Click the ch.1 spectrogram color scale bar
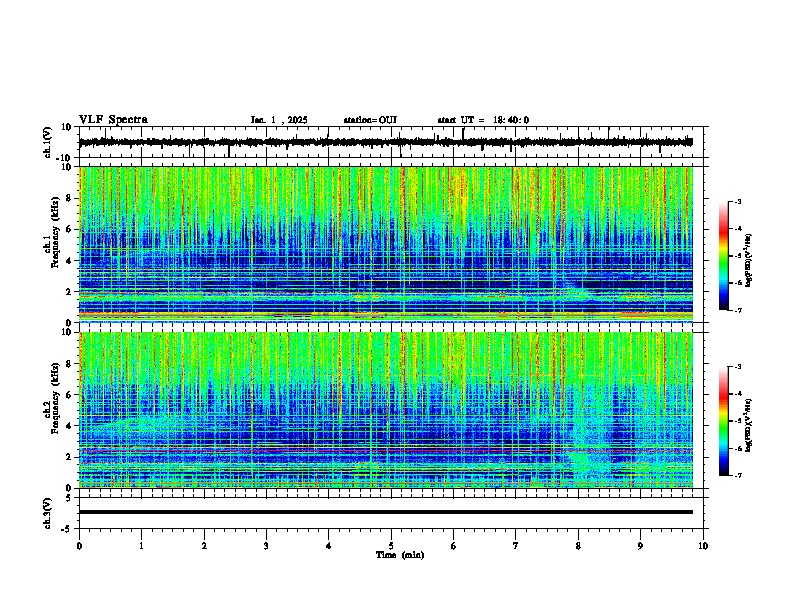792x612 pixels. (723, 256)
